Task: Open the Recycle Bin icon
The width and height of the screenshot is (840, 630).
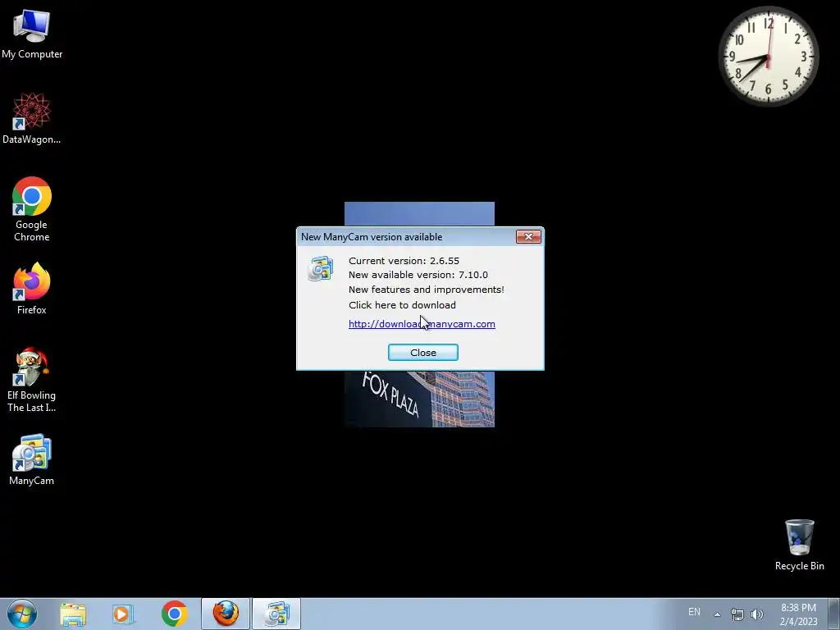Action: (x=799, y=545)
